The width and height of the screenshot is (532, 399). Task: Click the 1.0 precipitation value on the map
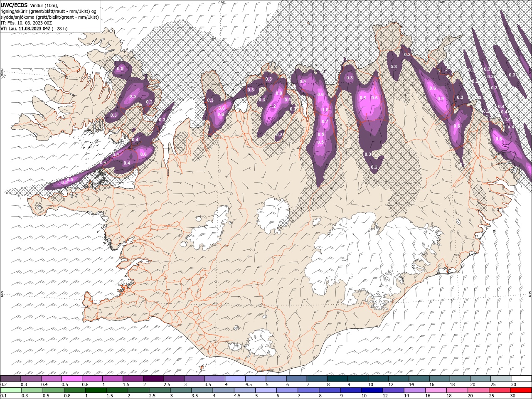coord(325,110)
